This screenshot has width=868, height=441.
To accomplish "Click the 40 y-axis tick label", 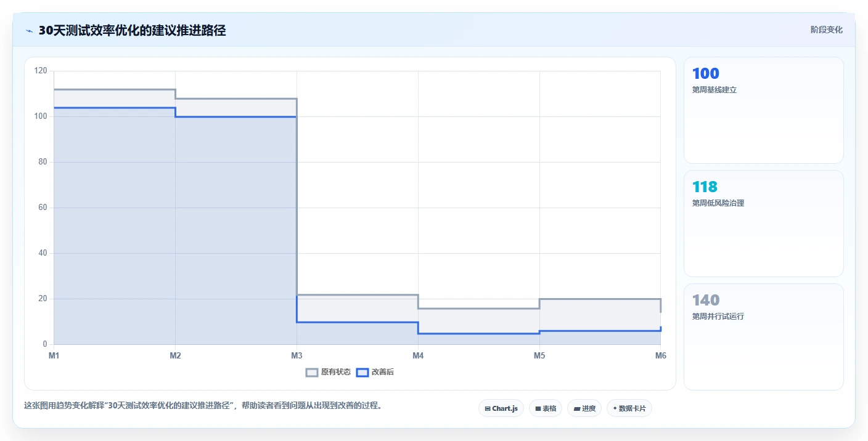I will tap(43, 253).
